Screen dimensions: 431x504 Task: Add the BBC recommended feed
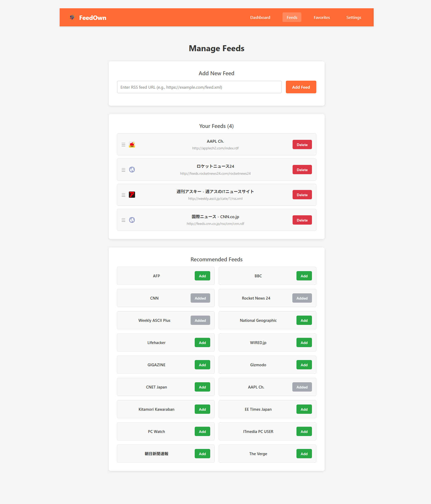coord(304,276)
